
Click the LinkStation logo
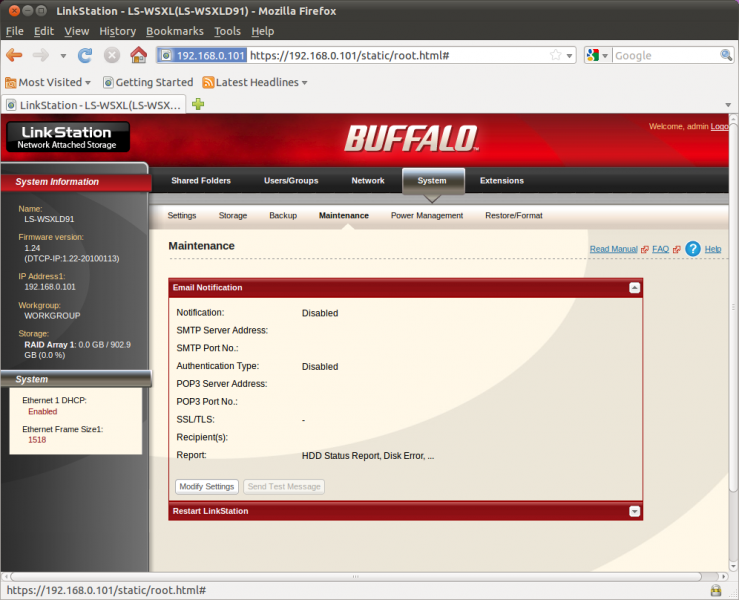click(67, 137)
